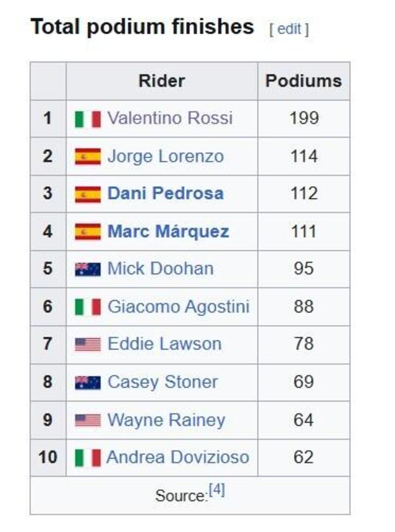
Task: Open the edit link for podium finishes
Action: (289, 29)
